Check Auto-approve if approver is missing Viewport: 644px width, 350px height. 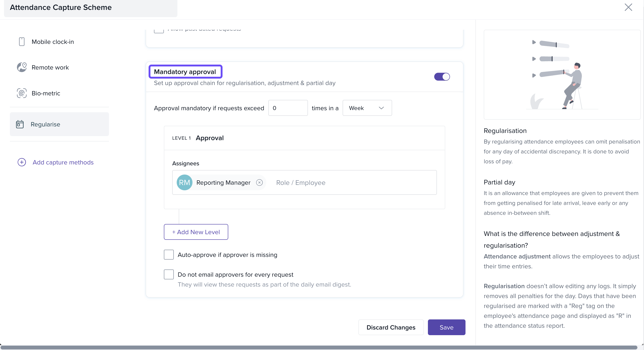pyautogui.click(x=169, y=255)
